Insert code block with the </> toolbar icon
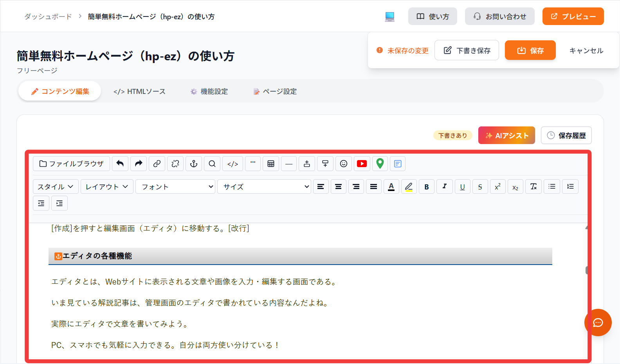The height and width of the screenshot is (364, 620). (232, 164)
